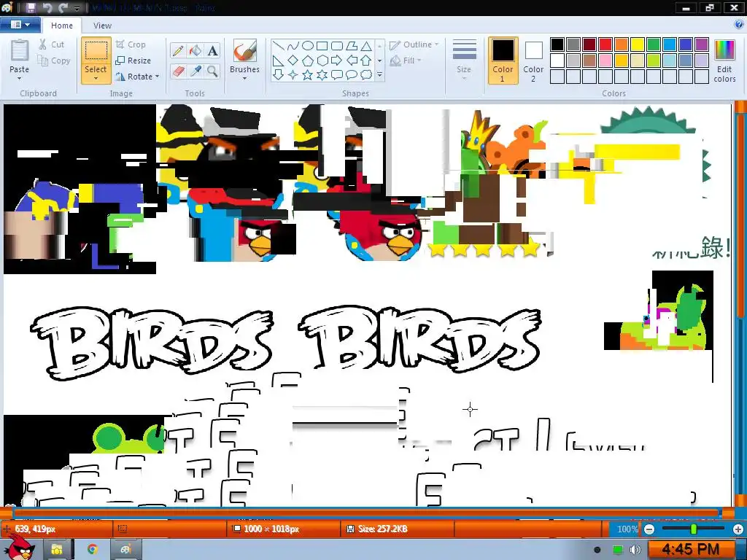Choose the Left arrow shape
The image size is (747, 560).
(352, 61)
